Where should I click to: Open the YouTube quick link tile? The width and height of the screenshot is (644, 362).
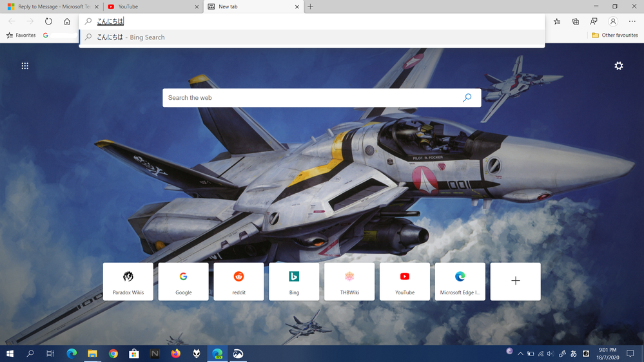point(405,281)
